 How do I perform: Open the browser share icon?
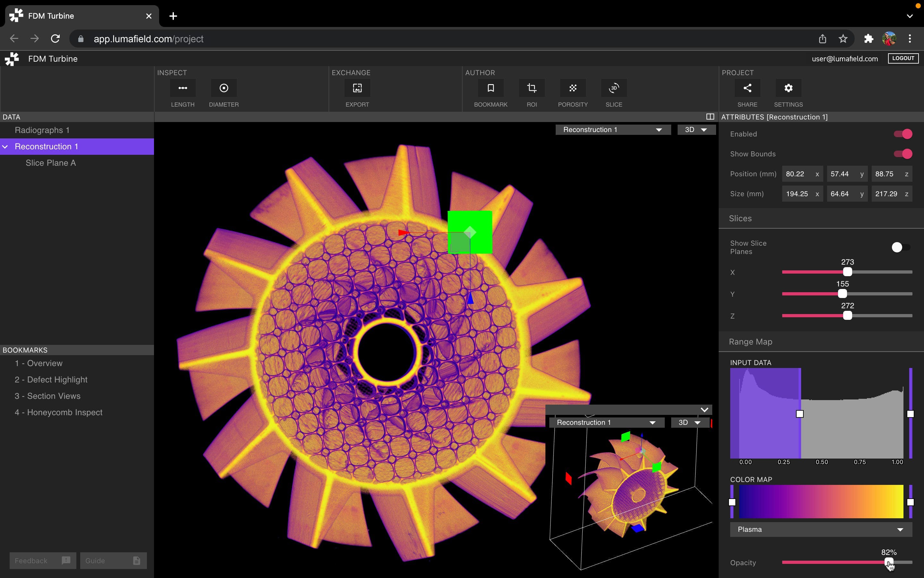point(822,39)
